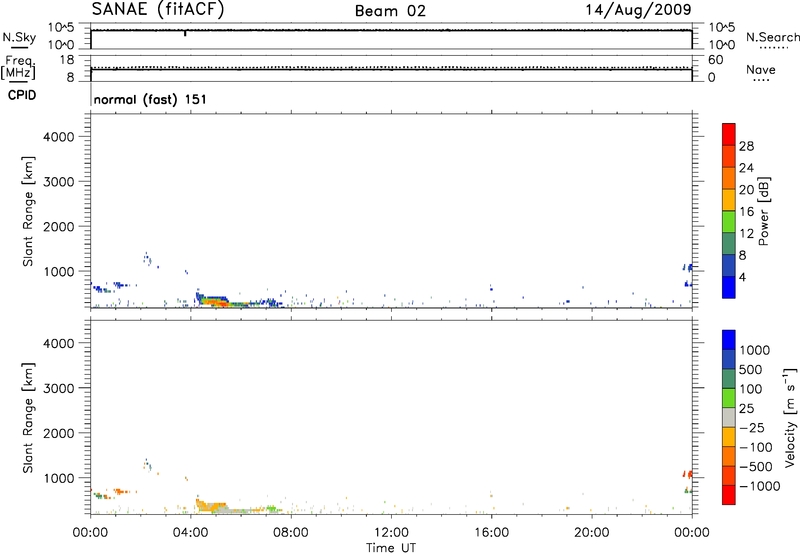Viewport: 800px width, 554px height.
Task: Click the N.Sky noise trace line in the top panel
Action: click(x=391, y=31)
